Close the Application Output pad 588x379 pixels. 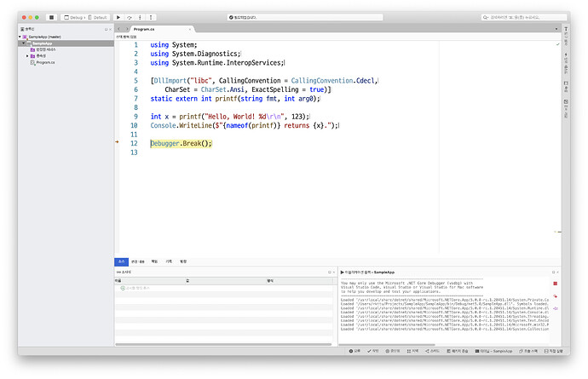pos(557,273)
